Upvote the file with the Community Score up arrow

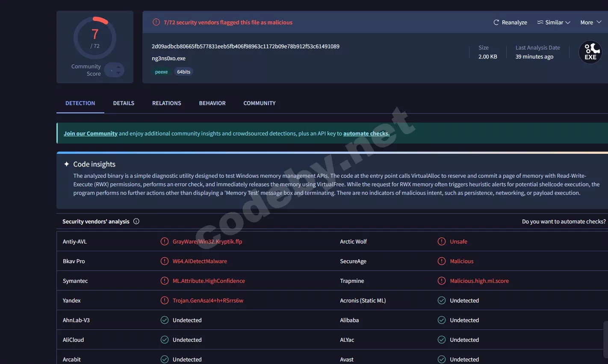point(118,67)
